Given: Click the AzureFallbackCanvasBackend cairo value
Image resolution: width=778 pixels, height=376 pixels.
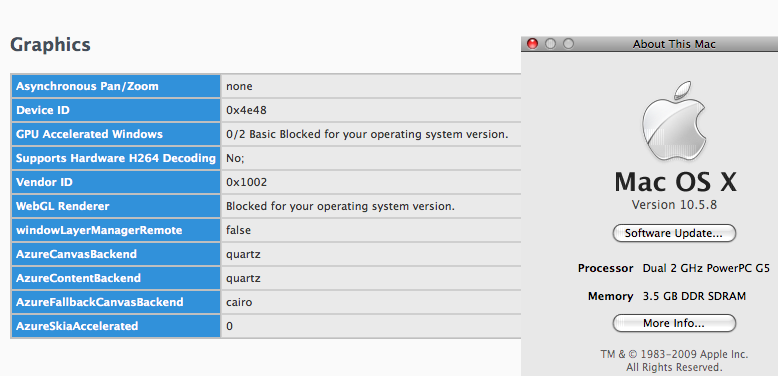Looking at the screenshot, I should pyautogui.click(x=239, y=302).
